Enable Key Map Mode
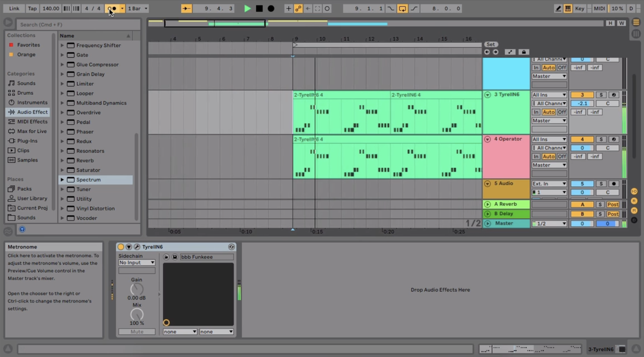This screenshot has height=357, width=644. [x=579, y=9]
